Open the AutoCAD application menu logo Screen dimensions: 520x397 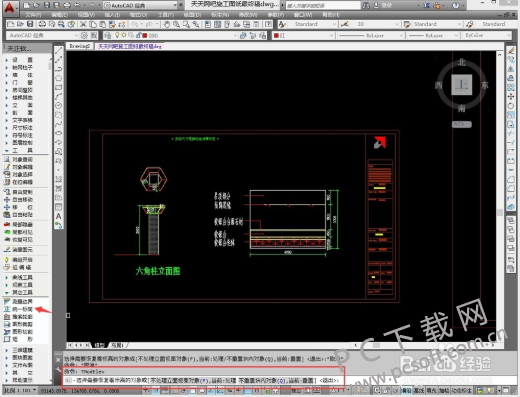click(x=10, y=8)
